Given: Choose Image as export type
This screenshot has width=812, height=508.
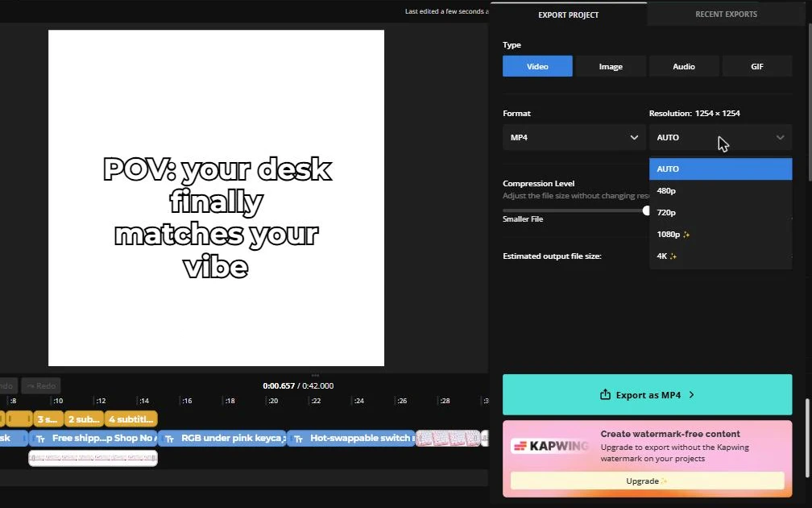Looking at the screenshot, I should pyautogui.click(x=611, y=66).
